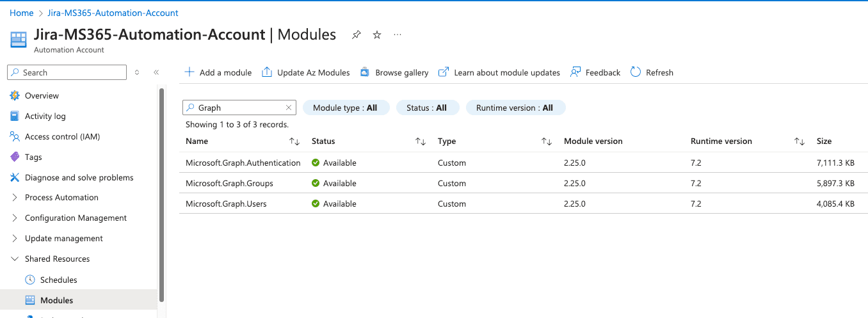Click the sidebar vertical scrollbar
This screenshot has width=868, height=318.
161,195
